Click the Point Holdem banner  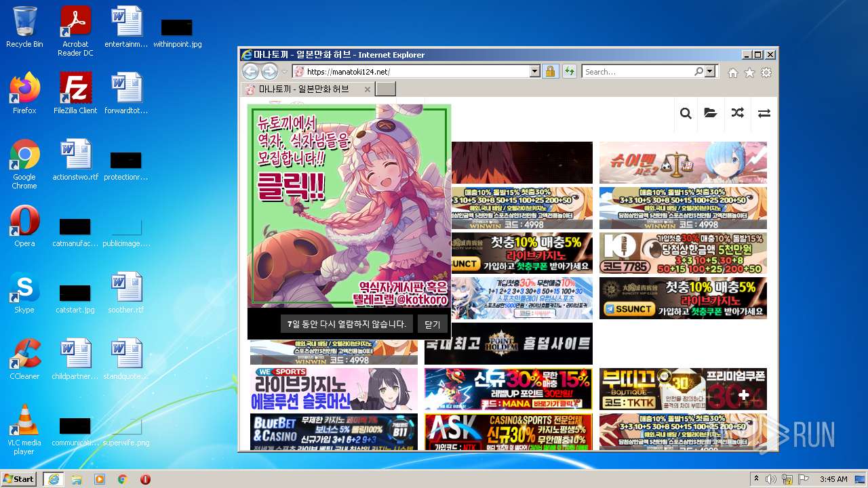[509, 344]
